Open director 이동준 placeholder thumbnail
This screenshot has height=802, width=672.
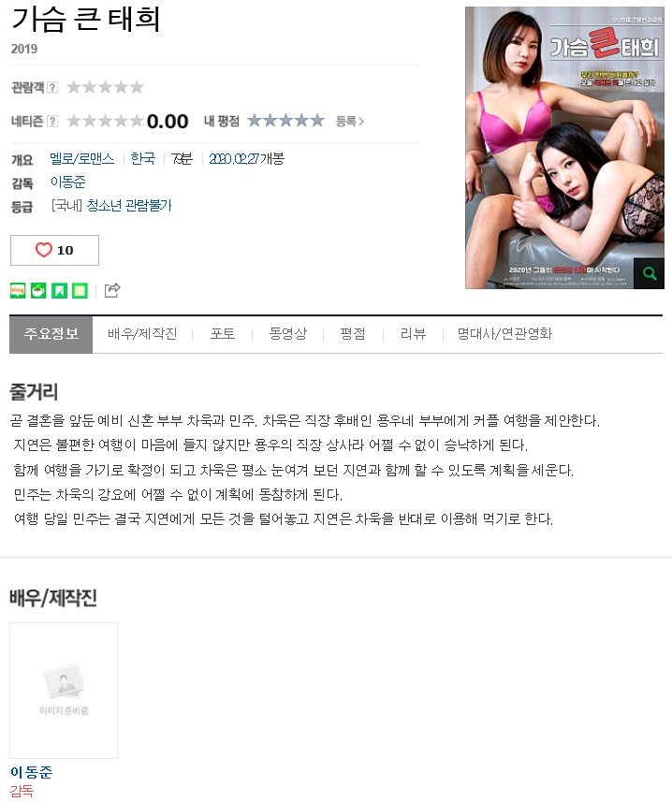[64, 691]
